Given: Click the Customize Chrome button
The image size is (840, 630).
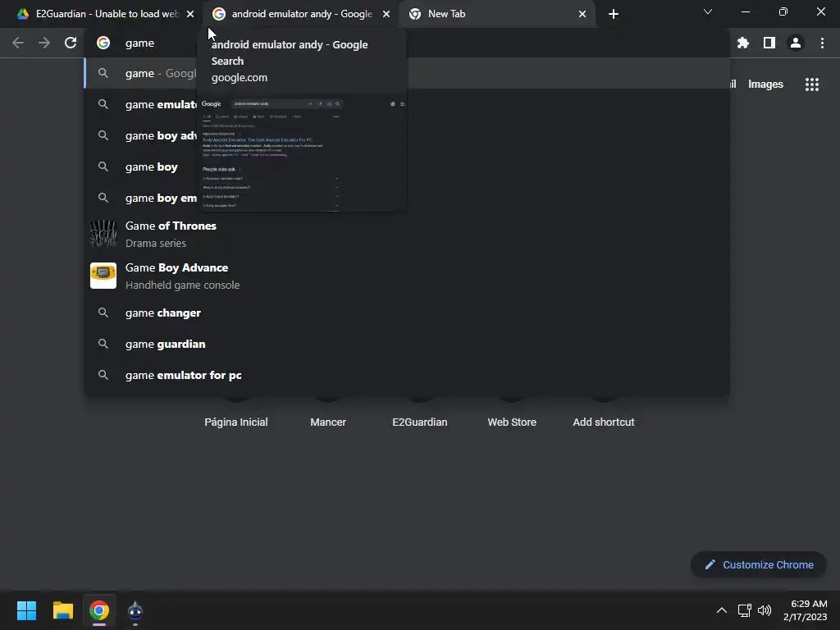Looking at the screenshot, I should tap(759, 564).
